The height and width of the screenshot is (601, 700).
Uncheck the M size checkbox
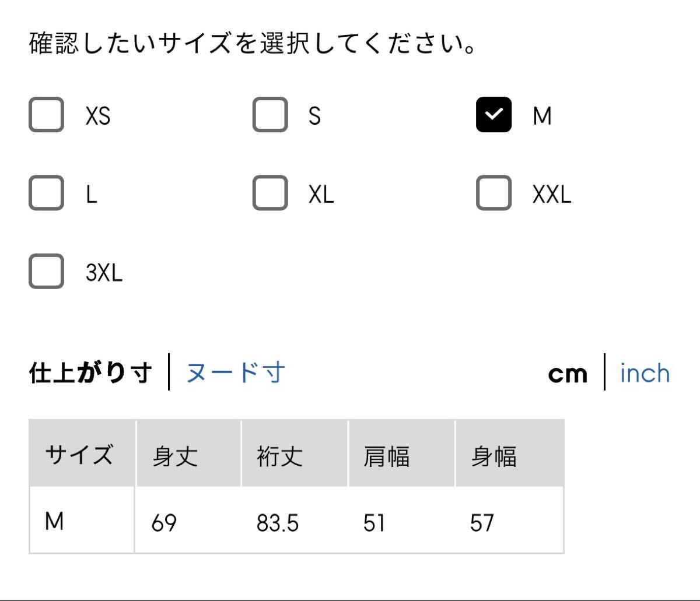click(x=494, y=115)
